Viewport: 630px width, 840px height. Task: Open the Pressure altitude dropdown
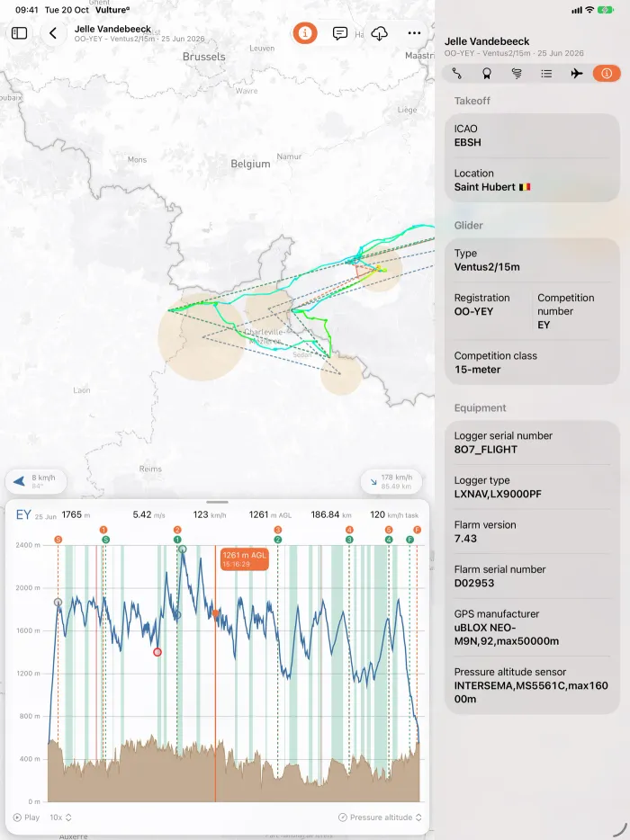(380, 818)
